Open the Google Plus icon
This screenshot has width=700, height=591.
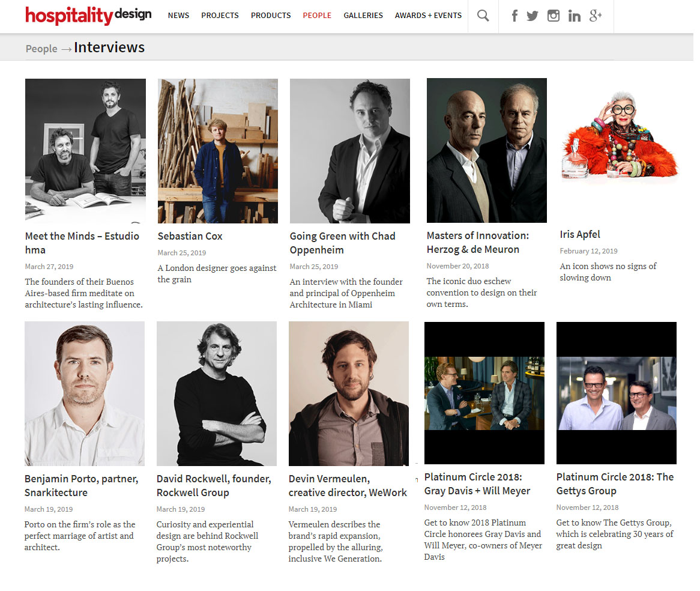click(x=596, y=16)
